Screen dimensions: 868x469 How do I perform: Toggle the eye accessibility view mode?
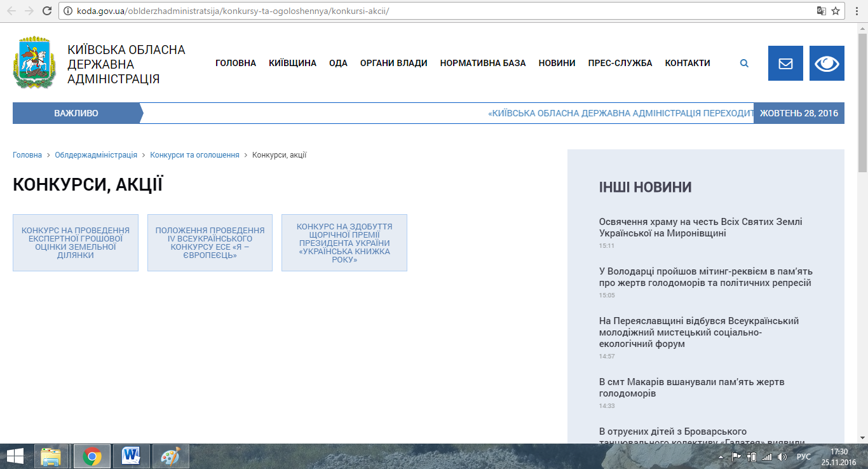point(827,64)
